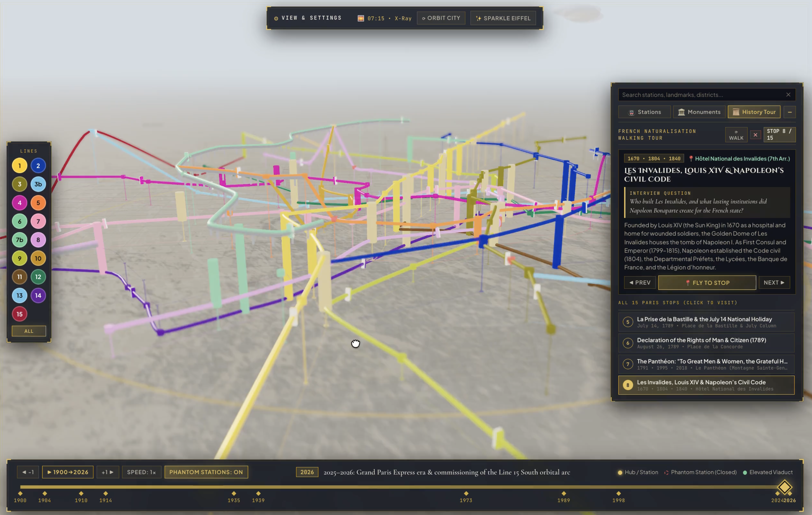Image resolution: width=812 pixels, height=515 pixels.
Task: Select History Tour tab
Action: (754, 112)
